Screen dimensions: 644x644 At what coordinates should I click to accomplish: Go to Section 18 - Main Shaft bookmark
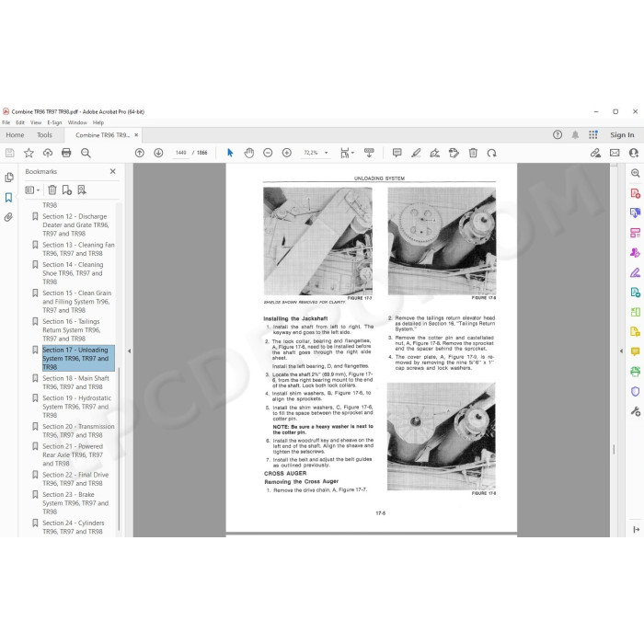tap(75, 383)
